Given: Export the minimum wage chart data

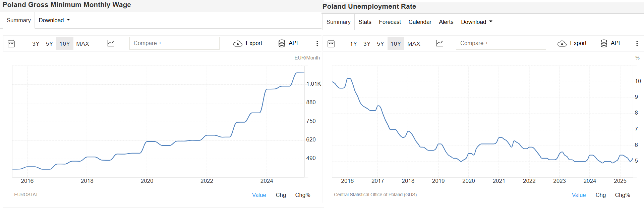Looking at the screenshot, I should (248, 43).
